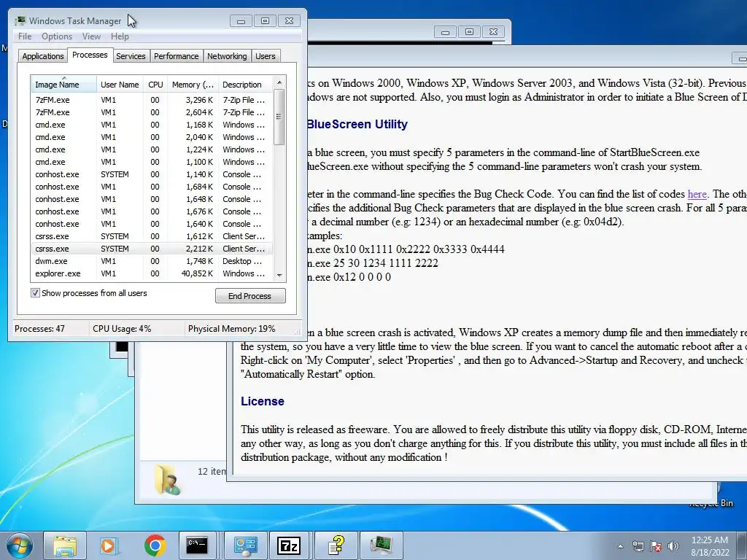Open the volume speaker tray icon

point(673,546)
